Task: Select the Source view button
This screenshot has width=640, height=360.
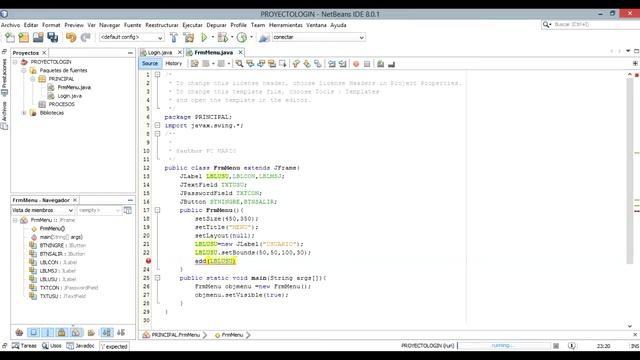Action: click(150, 64)
